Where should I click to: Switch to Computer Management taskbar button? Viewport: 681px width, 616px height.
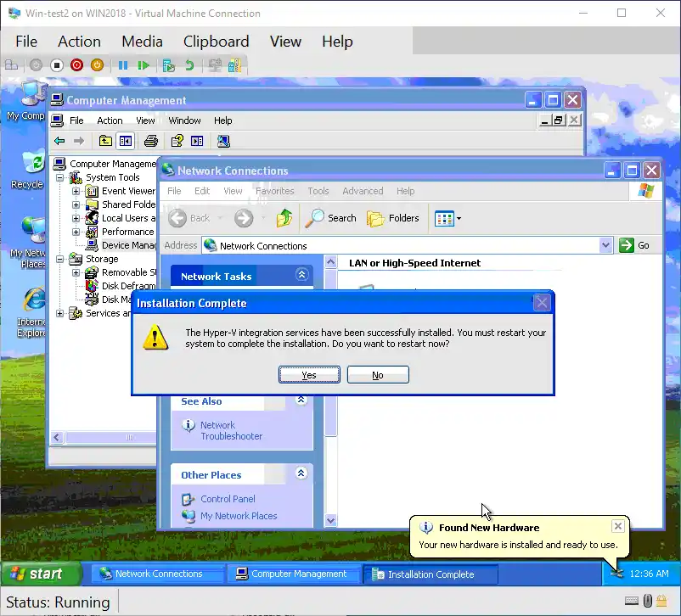coord(295,574)
